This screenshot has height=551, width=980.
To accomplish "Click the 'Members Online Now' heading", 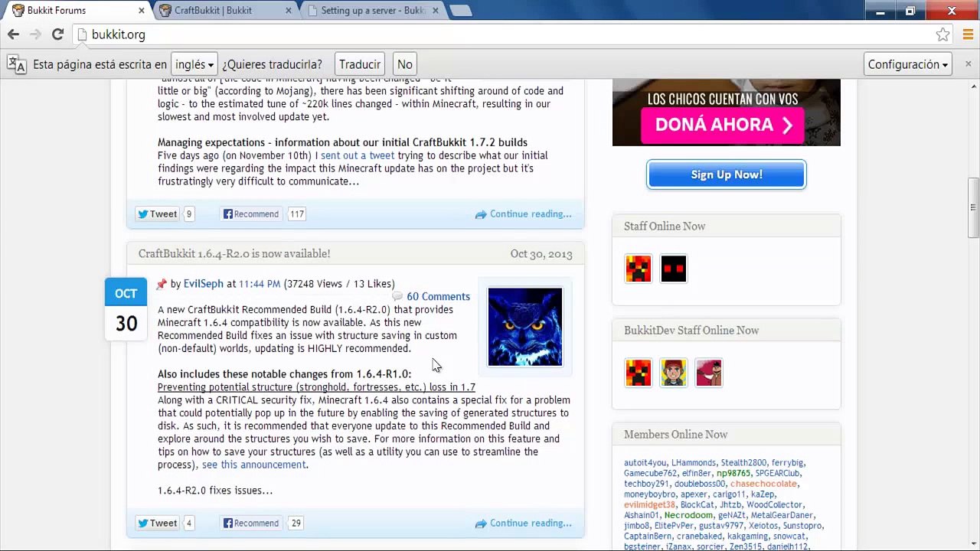I will point(675,435).
